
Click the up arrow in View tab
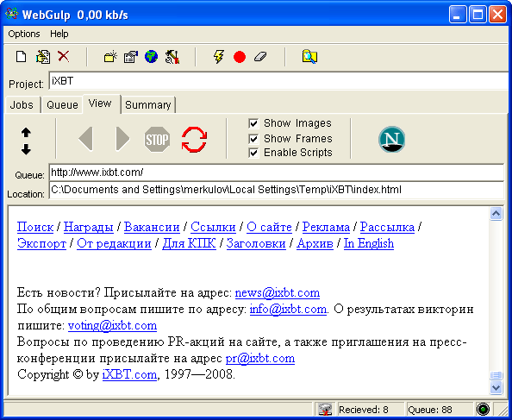pos(26,132)
